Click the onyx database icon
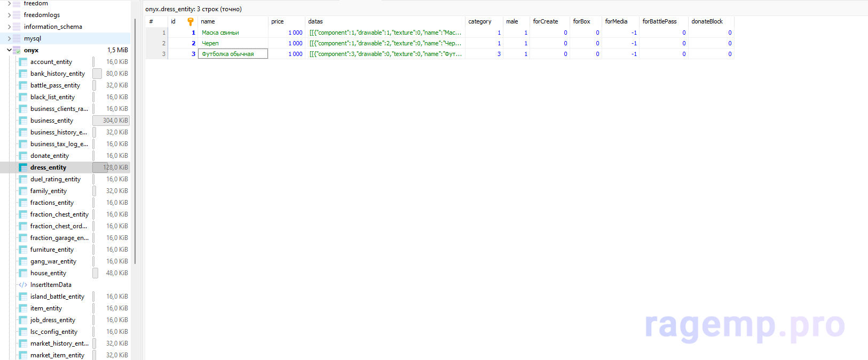The image size is (868, 360). tap(17, 50)
